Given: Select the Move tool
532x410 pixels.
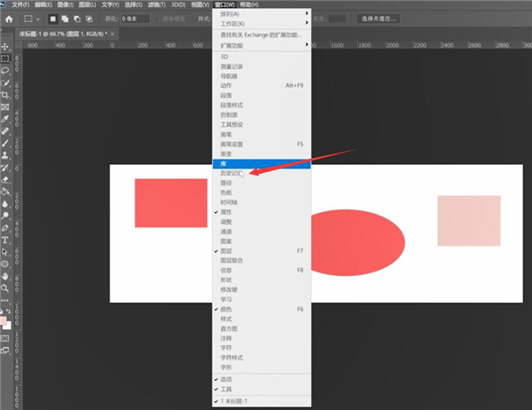Looking at the screenshot, I should click(x=5, y=46).
